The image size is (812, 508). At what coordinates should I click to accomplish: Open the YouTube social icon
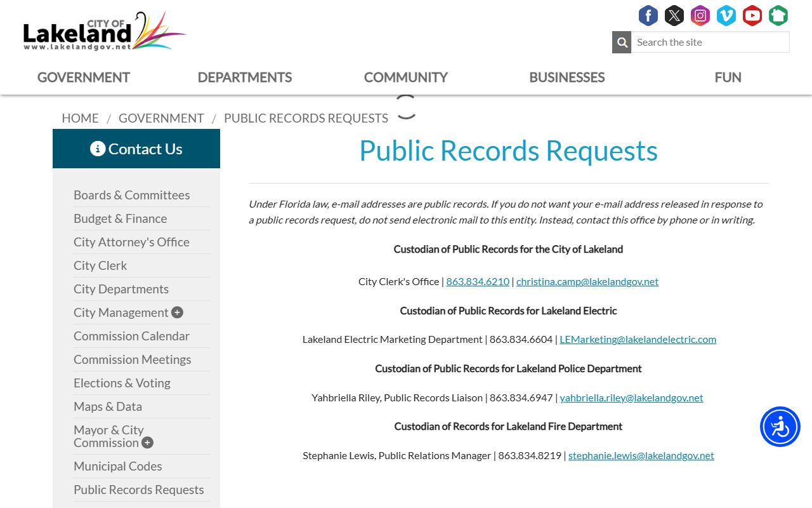(x=752, y=15)
